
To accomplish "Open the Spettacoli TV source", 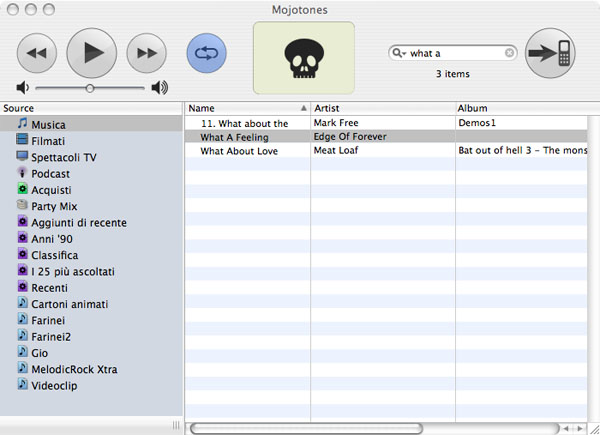I will (91, 157).
